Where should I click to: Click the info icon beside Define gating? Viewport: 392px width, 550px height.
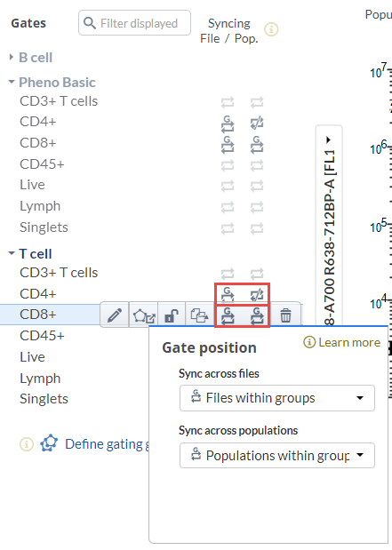27,444
